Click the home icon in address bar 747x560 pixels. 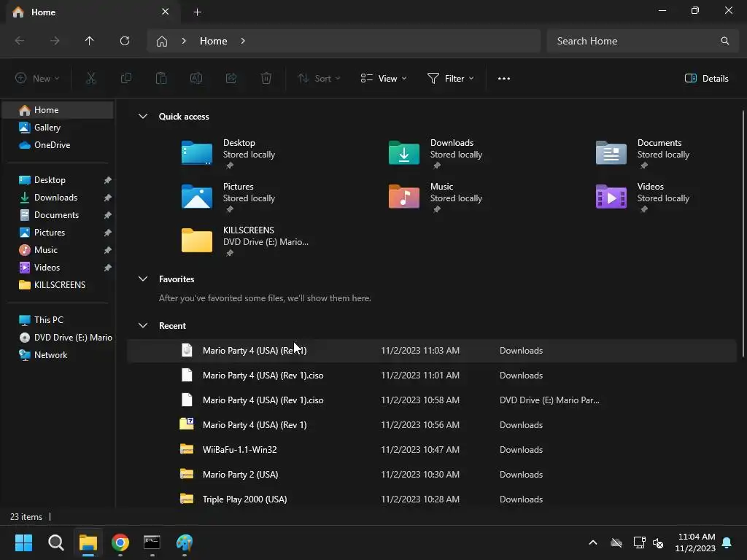click(162, 42)
